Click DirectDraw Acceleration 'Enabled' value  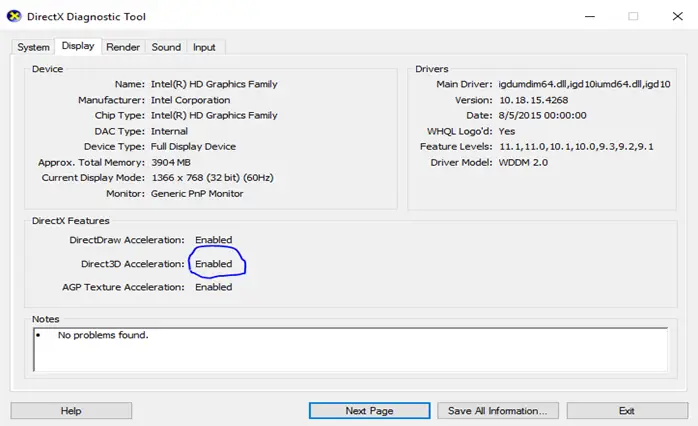(x=214, y=240)
